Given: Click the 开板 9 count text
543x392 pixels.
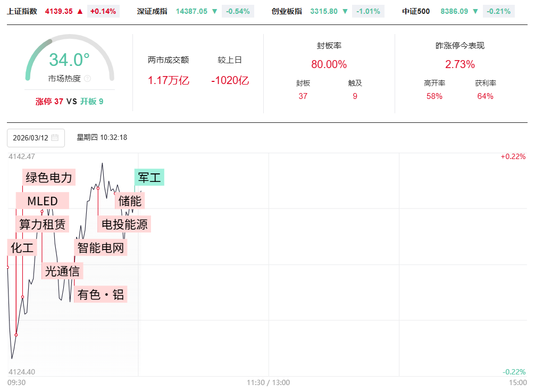Looking at the screenshot, I should click(92, 101).
